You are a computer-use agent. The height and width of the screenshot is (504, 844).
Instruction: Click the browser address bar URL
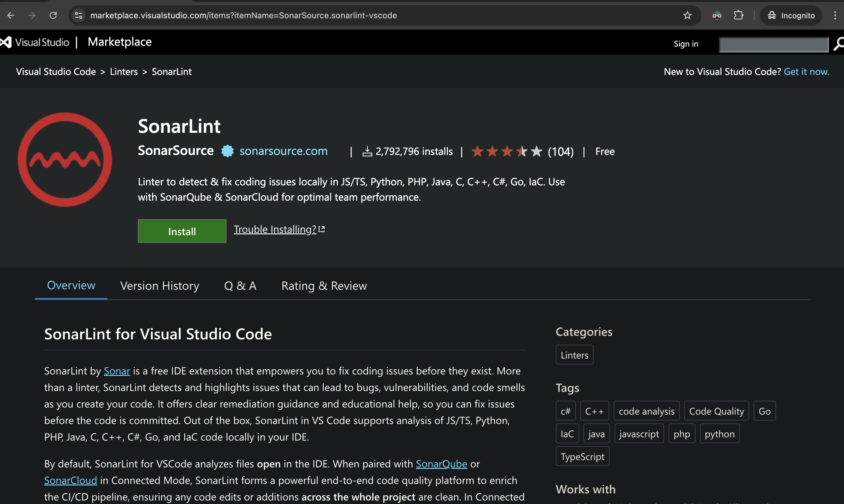[243, 15]
